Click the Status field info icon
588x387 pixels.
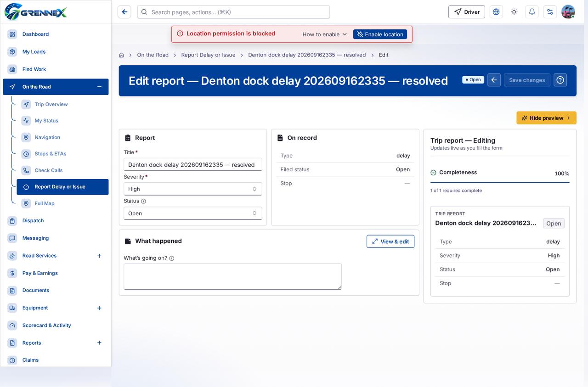[x=143, y=201]
